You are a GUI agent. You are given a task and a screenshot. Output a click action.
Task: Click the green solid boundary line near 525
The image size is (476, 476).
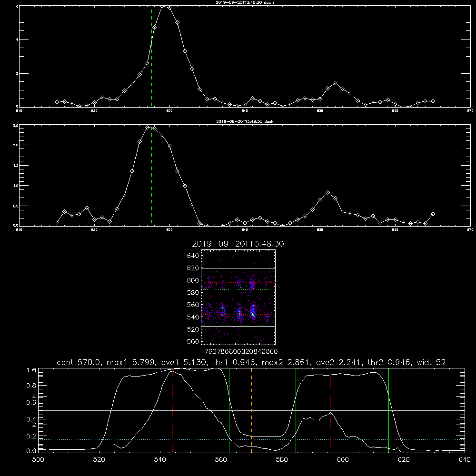tap(115, 410)
